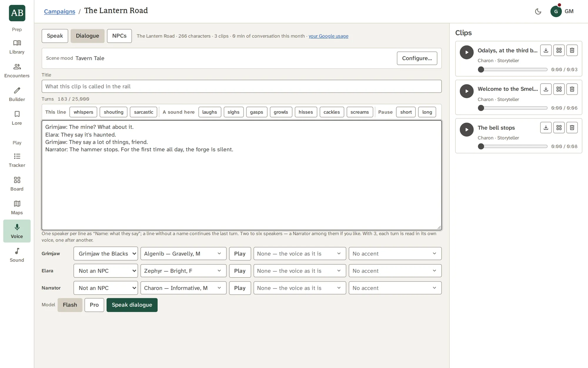Insert the sarcastic line tag

pyautogui.click(x=143, y=112)
